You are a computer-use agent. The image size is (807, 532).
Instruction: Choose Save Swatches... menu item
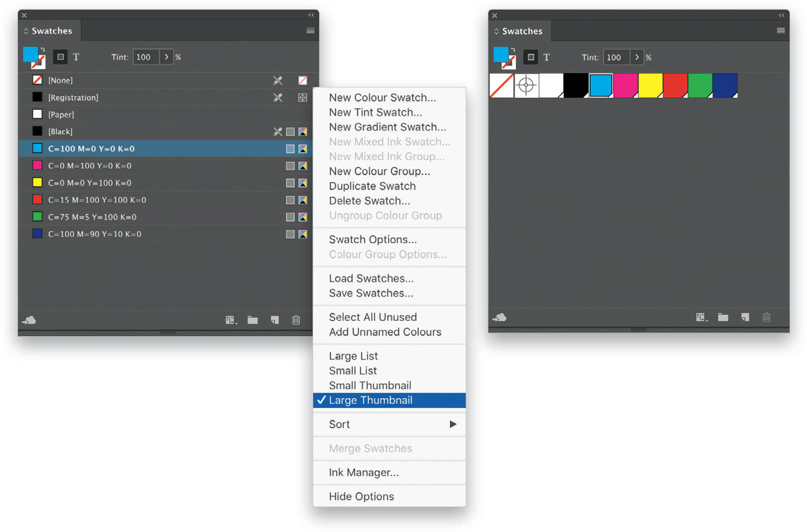pyautogui.click(x=389, y=293)
